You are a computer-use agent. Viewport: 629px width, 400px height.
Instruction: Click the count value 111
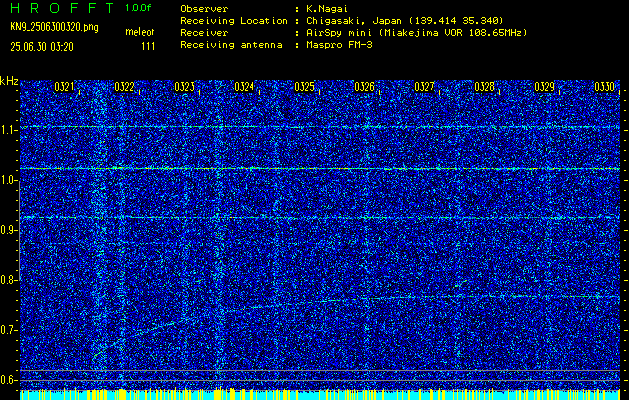(148, 47)
